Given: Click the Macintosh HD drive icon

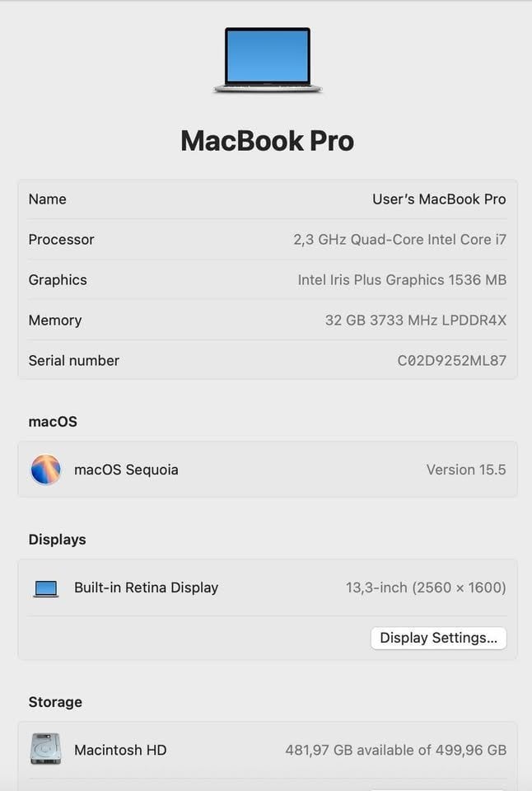Looking at the screenshot, I should tap(46, 749).
